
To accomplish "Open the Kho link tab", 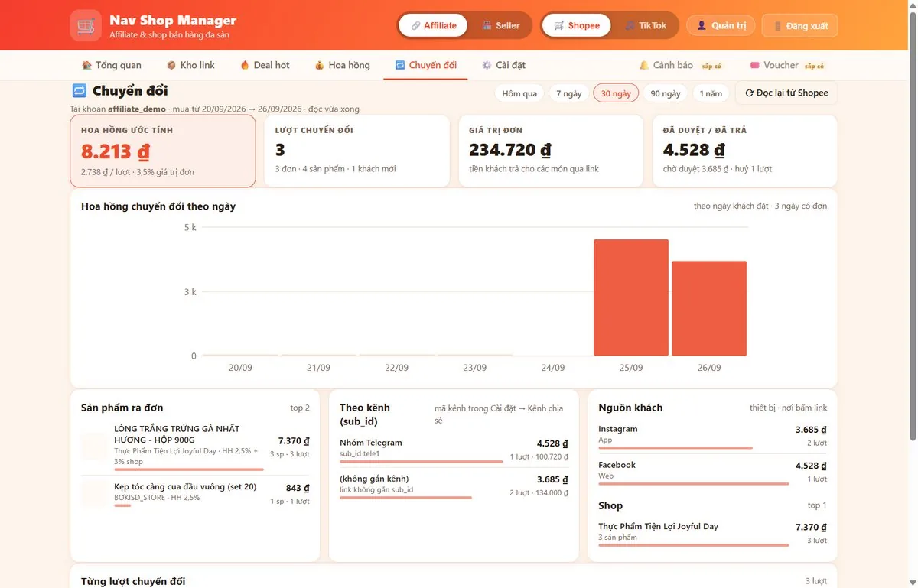I will coord(190,65).
